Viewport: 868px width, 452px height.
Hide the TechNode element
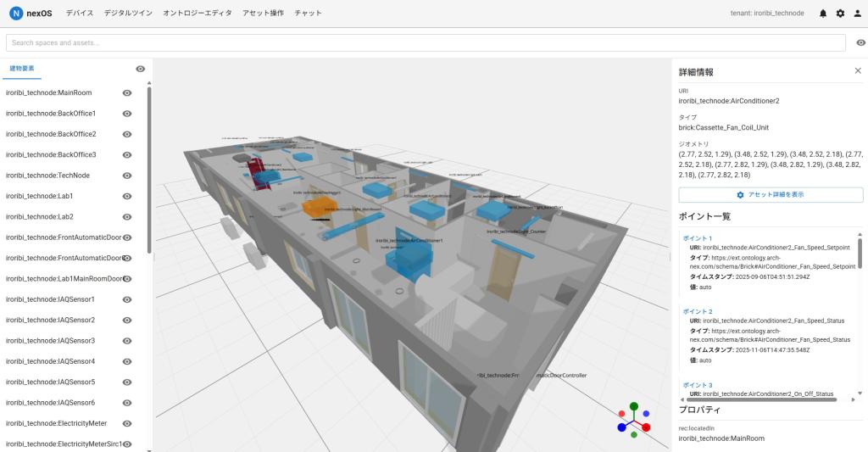[x=127, y=176]
